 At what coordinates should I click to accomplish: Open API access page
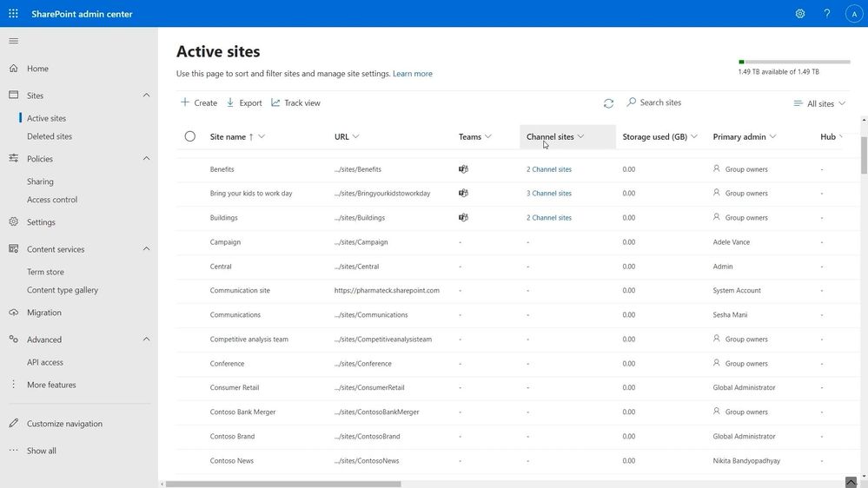[x=45, y=362]
